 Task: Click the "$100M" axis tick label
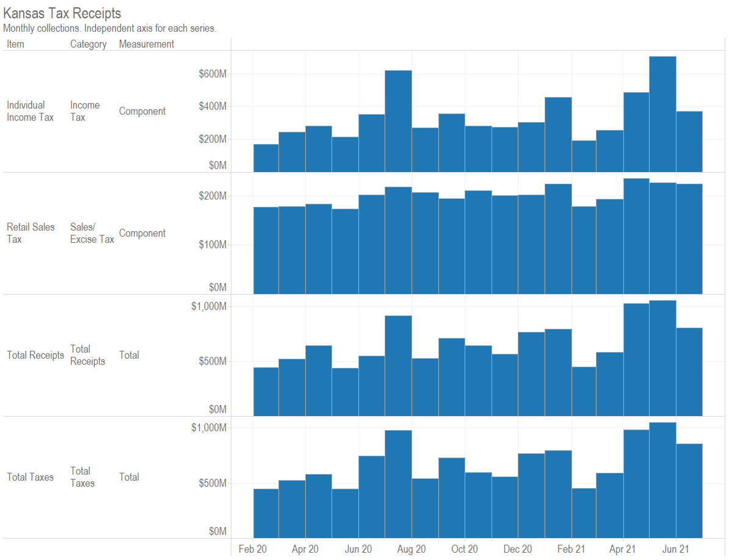coord(213,245)
